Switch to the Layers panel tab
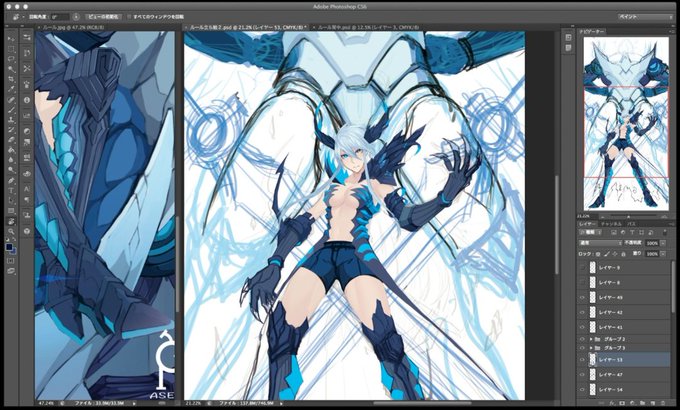Image resolution: width=680 pixels, height=410 pixels. pyautogui.click(x=586, y=224)
